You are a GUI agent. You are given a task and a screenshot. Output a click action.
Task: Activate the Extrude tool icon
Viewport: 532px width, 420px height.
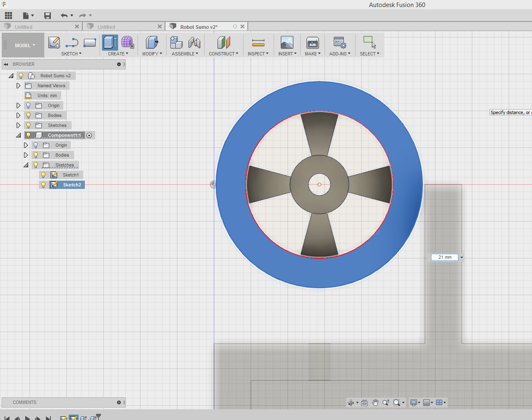point(110,43)
